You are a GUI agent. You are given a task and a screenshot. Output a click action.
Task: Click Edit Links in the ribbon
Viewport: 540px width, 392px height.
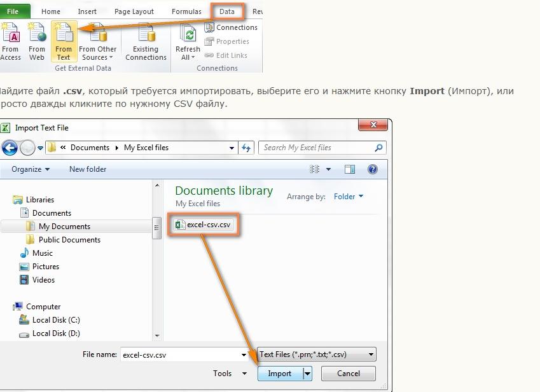tap(226, 55)
